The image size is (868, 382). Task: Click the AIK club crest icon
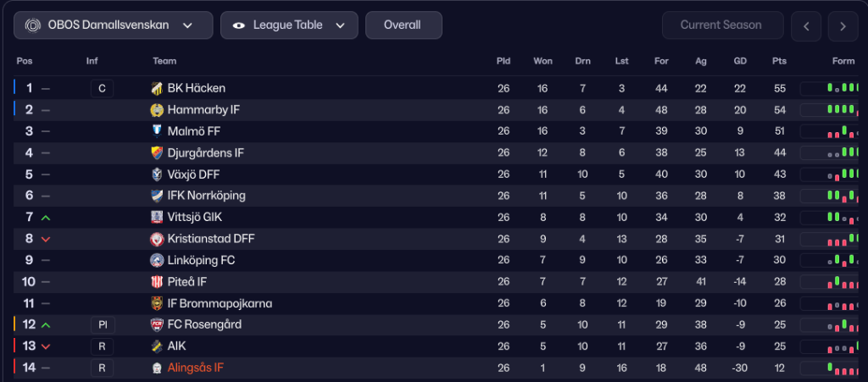click(157, 346)
